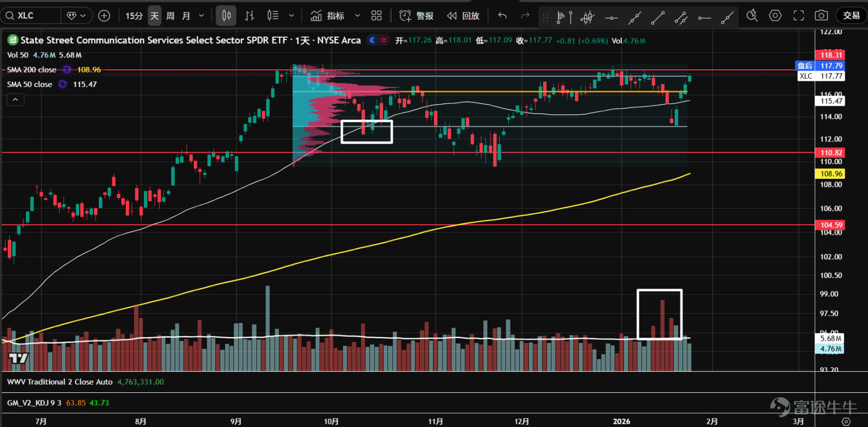Select the extended line tool
868x427 pixels.
coord(635,18)
